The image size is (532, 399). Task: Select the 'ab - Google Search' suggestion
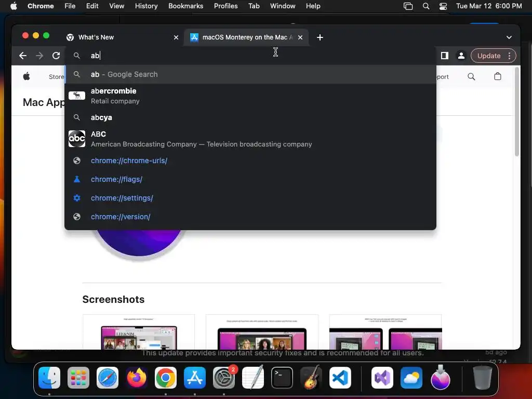250,74
